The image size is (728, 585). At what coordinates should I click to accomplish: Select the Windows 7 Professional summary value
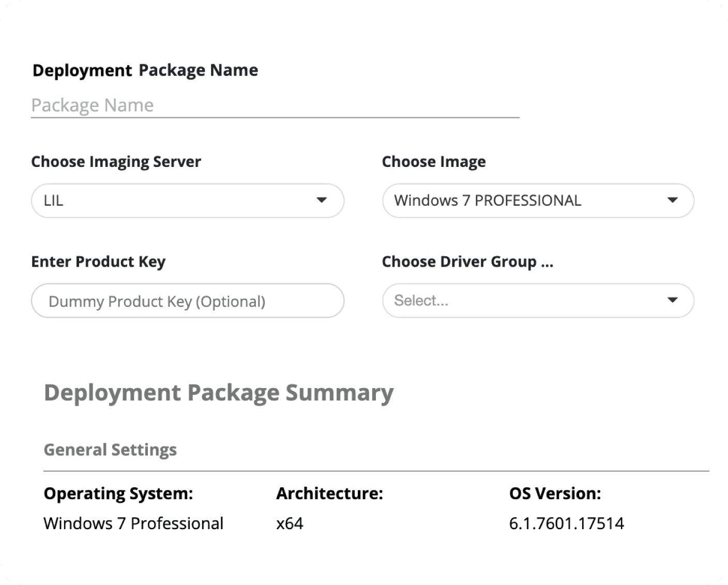pos(133,524)
